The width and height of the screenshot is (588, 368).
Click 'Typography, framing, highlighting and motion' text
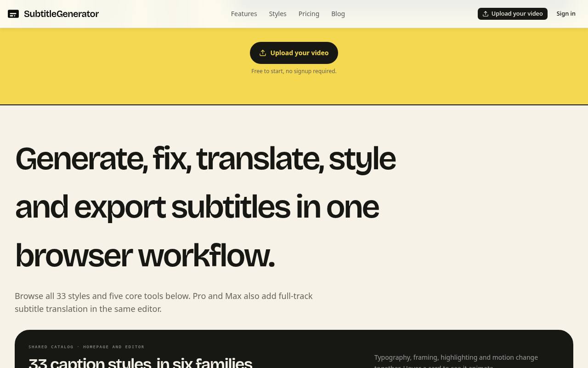456,362
